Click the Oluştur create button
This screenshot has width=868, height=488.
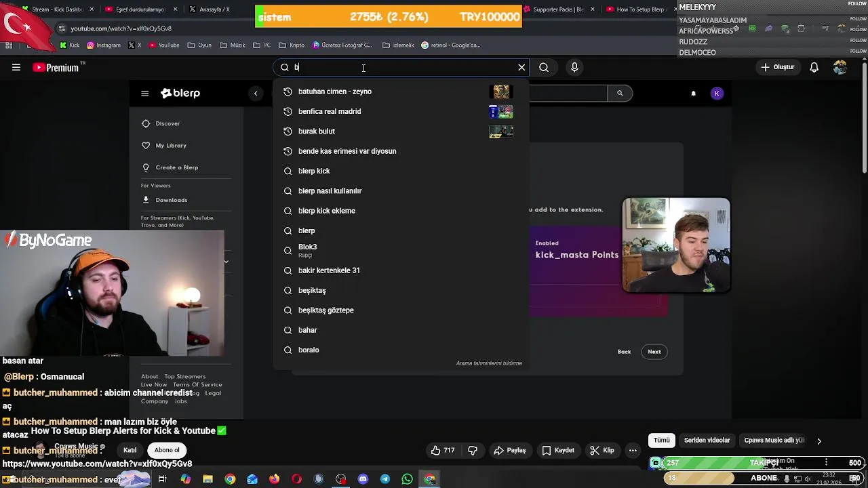777,67
